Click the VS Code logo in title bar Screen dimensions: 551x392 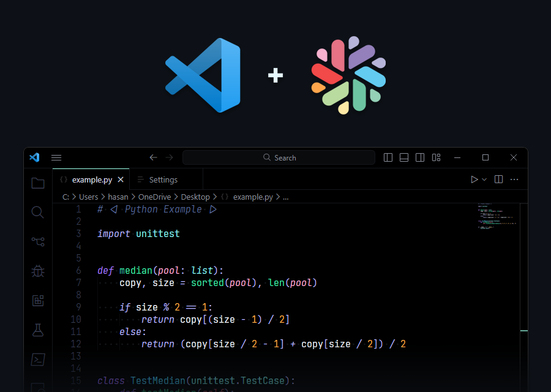[x=34, y=157]
